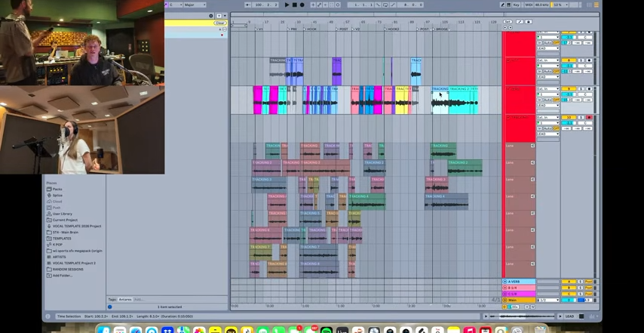This screenshot has height=333, width=644.
Task: Click the Set locator button
Action: click(x=508, y=22)
